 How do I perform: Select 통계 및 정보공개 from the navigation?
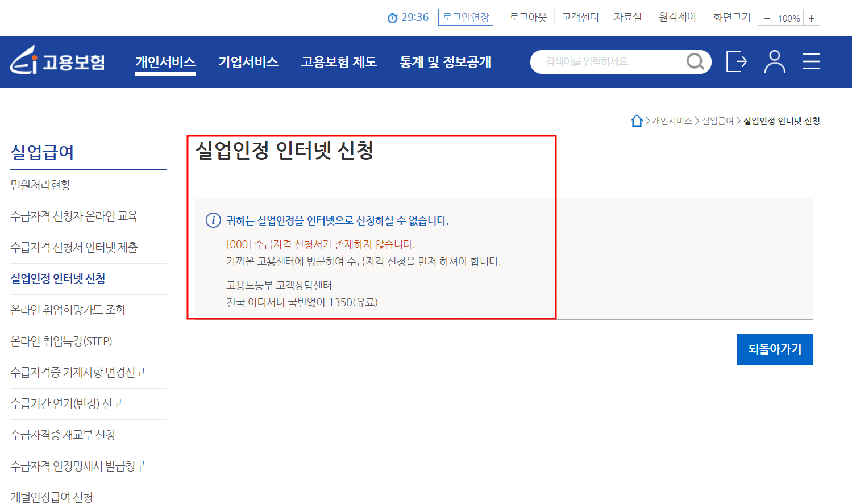coord(446,61)
